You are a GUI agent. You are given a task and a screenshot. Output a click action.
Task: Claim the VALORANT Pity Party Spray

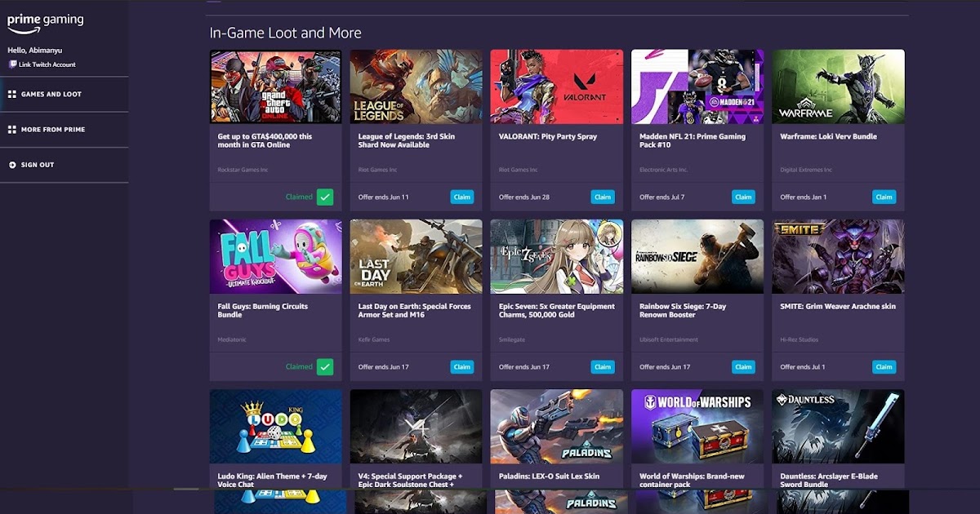tap(603, 197)
